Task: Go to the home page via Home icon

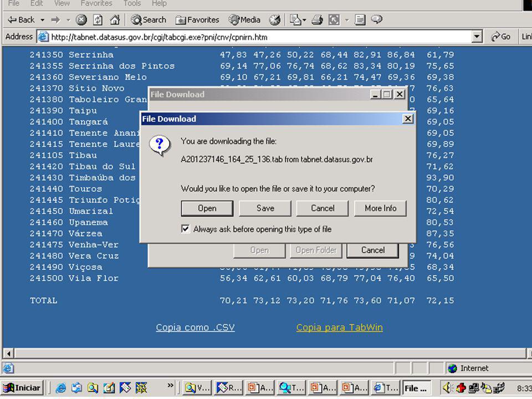Action: (x=115, y=20)
